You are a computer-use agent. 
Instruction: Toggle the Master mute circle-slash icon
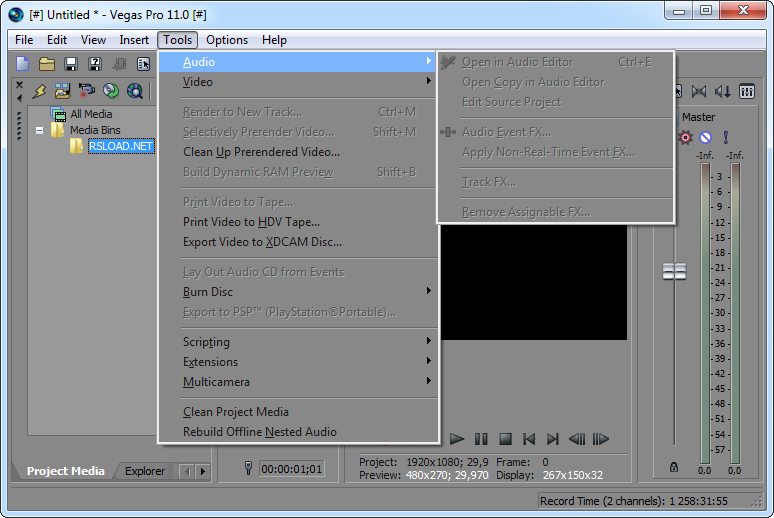[x=706, y=137]
